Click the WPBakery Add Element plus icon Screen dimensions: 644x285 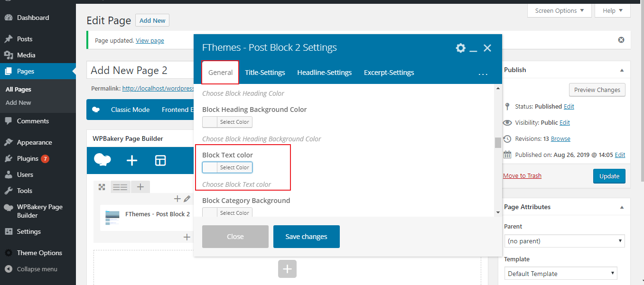[x=132, y=161]
